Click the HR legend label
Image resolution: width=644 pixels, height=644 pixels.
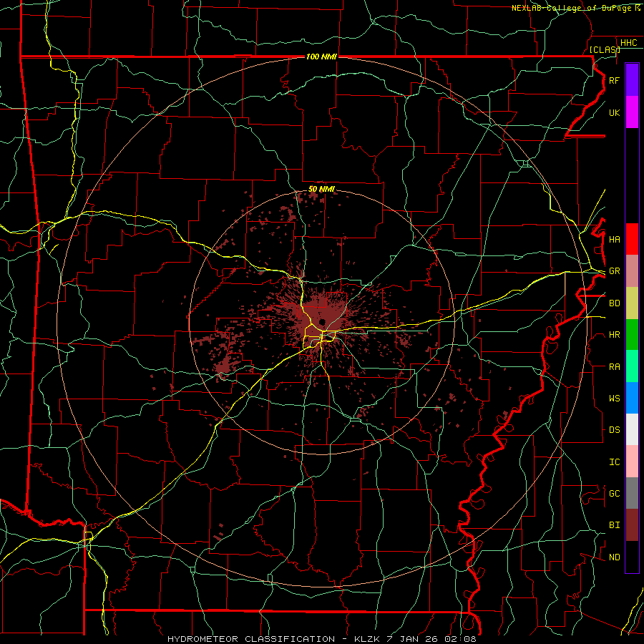[x=614, y=335]
